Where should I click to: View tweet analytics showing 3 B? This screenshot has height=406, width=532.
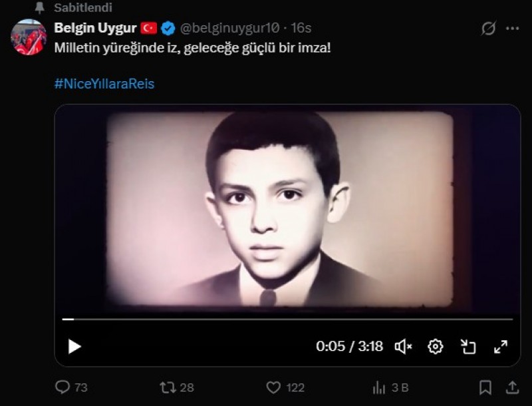point(380,387)
